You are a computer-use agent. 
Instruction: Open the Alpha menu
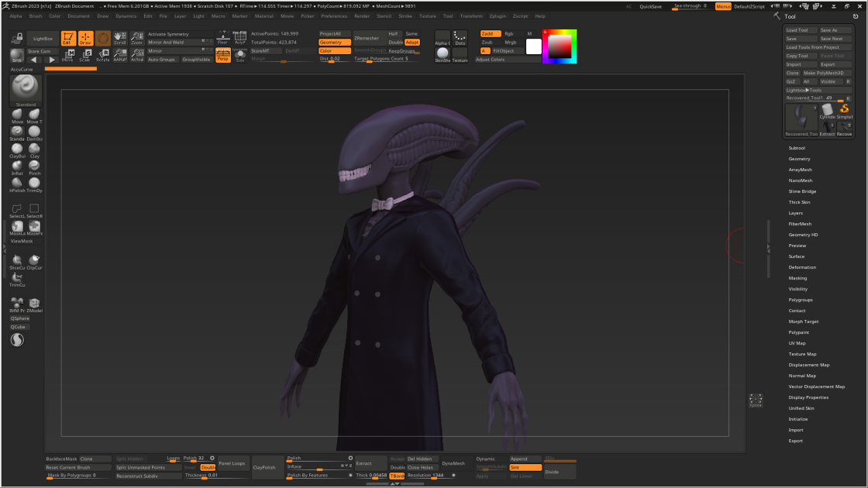click(15, 16)
